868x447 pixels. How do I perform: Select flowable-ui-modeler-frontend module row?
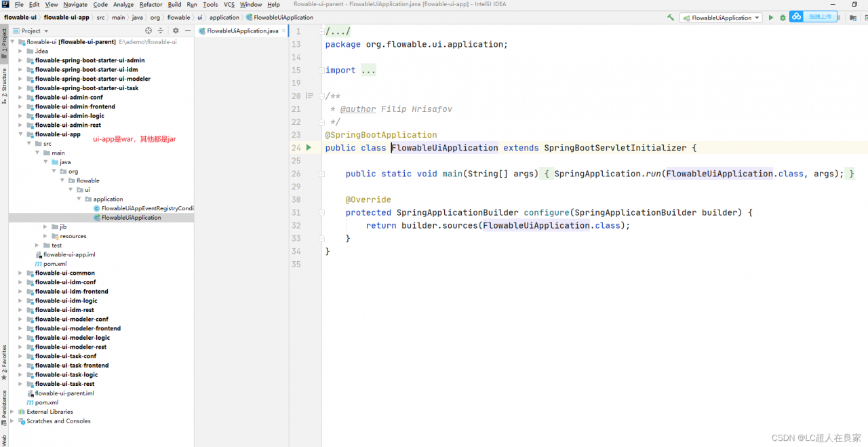pos(101,328)
